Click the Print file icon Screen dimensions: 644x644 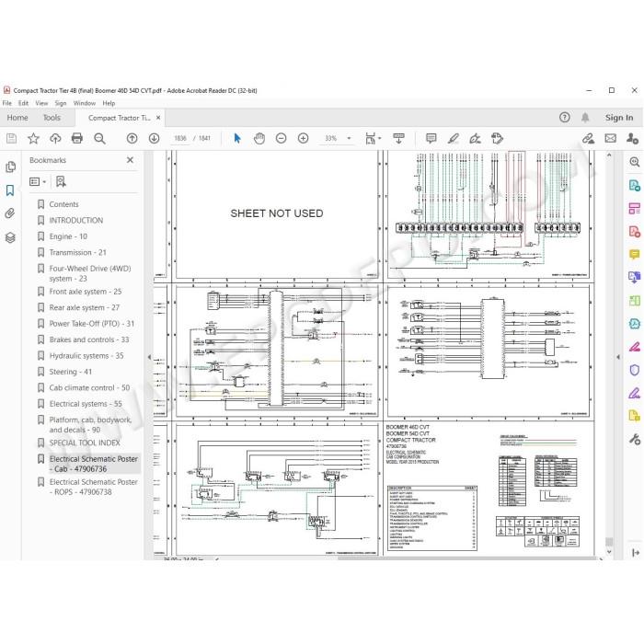click(76, 138)
